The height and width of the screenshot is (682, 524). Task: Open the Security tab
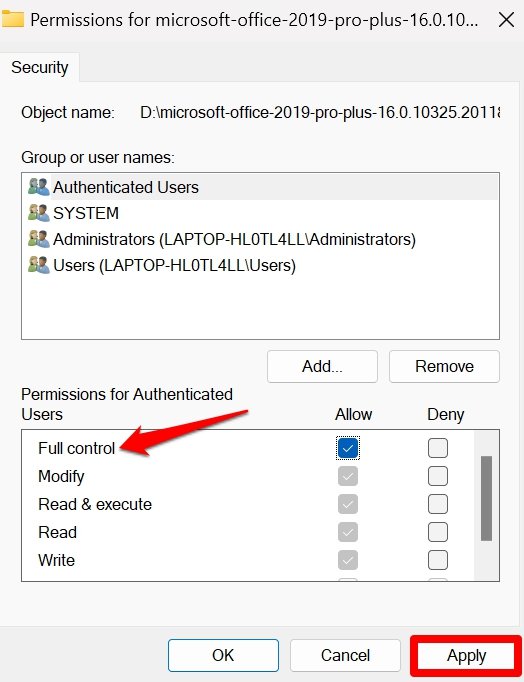(40, 67)
